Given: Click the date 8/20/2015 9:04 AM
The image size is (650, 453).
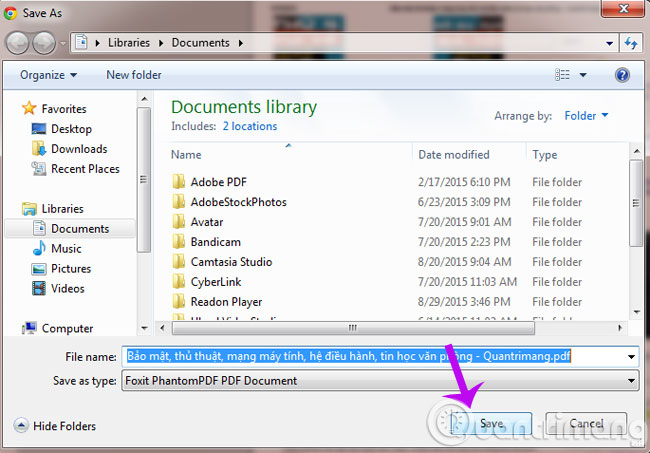Looking at the screenshot, I should [464, 262].
